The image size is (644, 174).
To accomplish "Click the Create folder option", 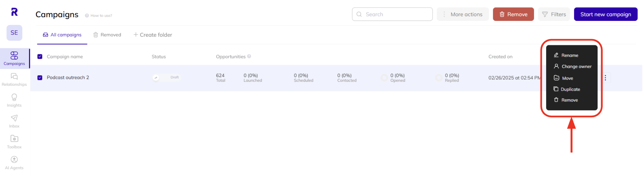I will coord(153,35).
